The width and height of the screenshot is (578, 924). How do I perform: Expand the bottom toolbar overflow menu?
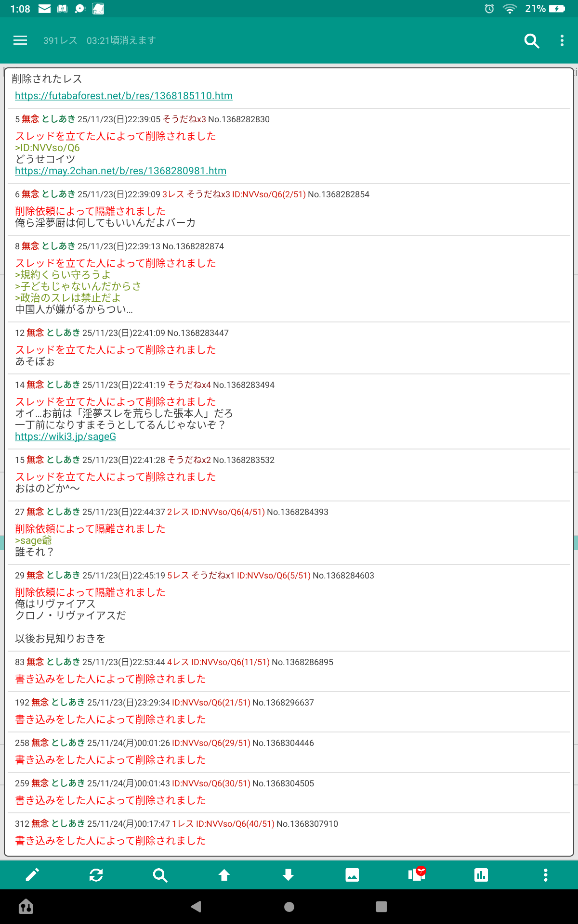point(545,875)
